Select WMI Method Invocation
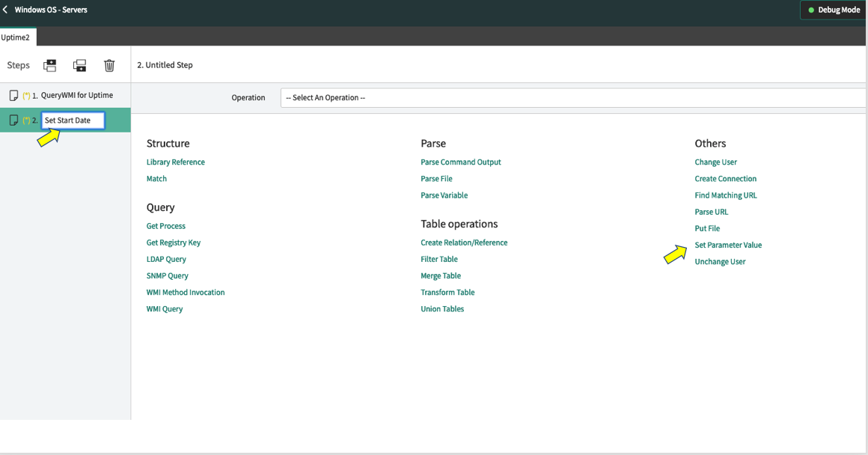The height and width of the screenshot is (455, 868). (186, 293)
